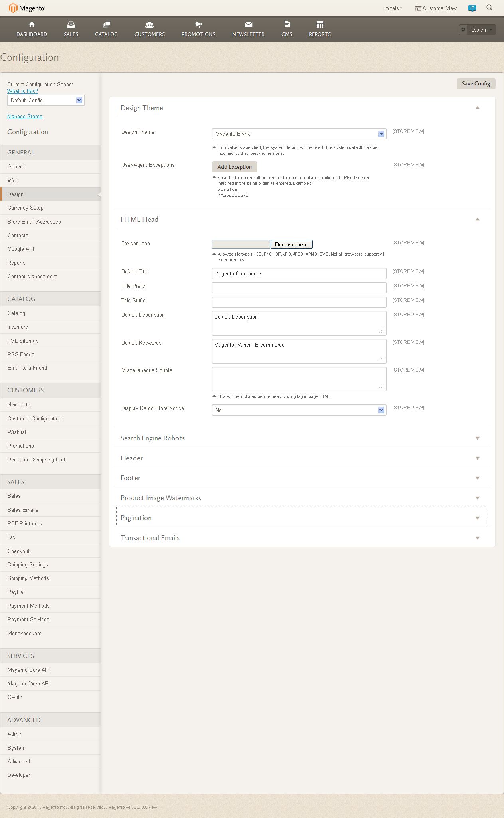Open Customer Configuration settings
The width and height of the screenshot is (504, 818).
(x=50, y=418)
